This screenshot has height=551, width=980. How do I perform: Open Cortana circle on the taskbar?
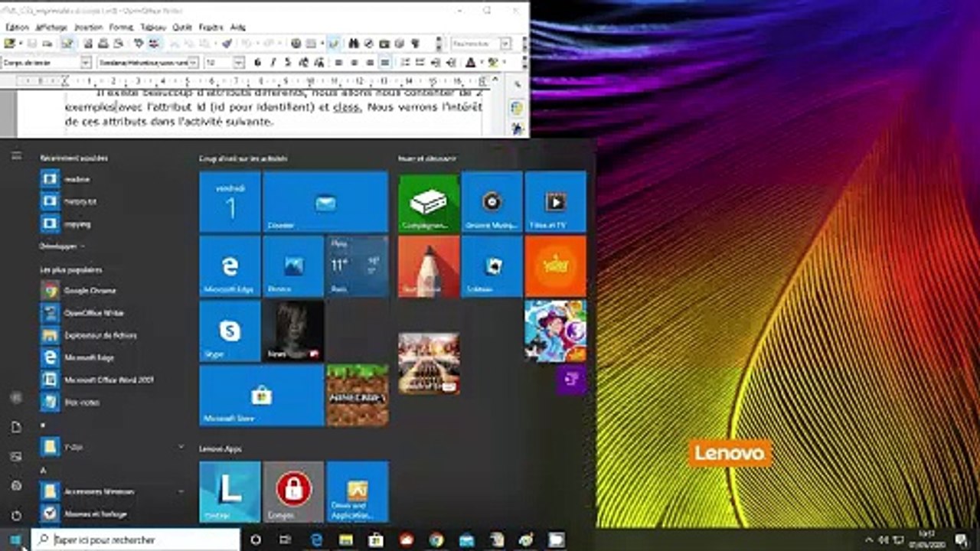256,540
